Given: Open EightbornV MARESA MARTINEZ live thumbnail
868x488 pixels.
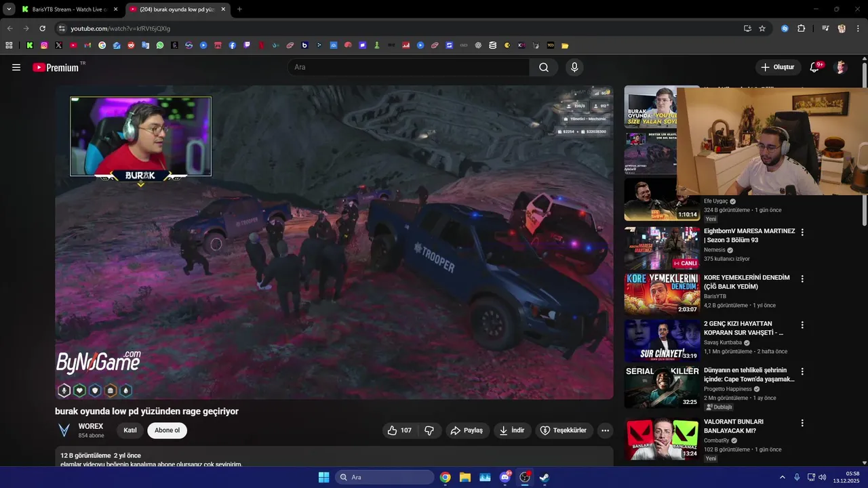Looking at the screenshot, I should [x=662, y=247].
